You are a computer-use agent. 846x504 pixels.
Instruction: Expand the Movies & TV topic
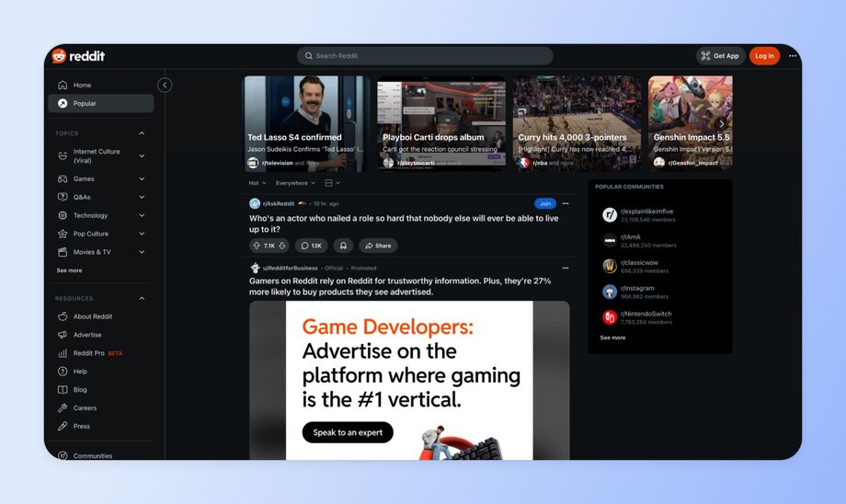(142, 252)
